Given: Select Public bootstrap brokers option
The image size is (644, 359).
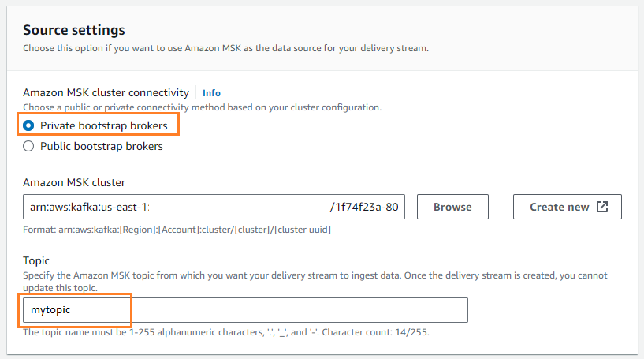Looking at the screenshot, I should click(28, 146).
